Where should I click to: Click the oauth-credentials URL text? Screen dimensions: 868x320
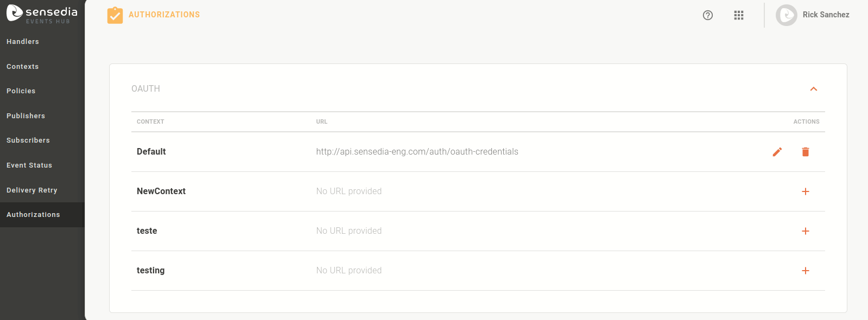tap(417, 152)
